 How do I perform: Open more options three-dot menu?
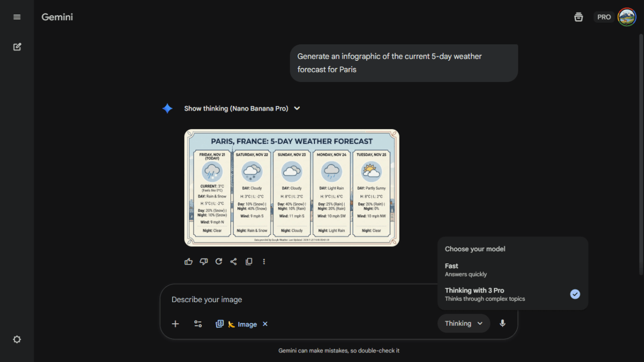(264, 261)
